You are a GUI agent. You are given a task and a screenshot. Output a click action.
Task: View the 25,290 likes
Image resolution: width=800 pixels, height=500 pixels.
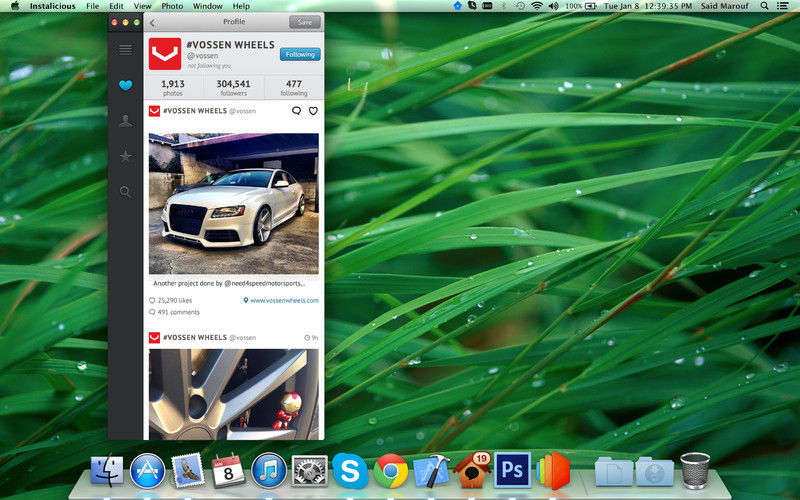pyautogui.click(x=170, y=301)
